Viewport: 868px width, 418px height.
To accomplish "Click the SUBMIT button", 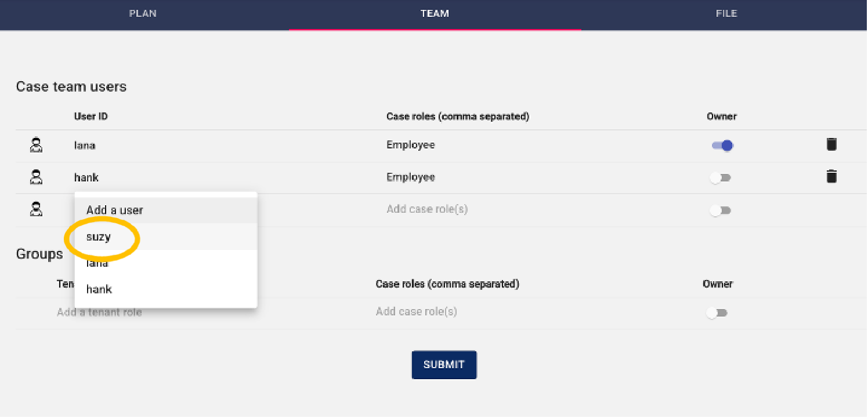I will (444, 365).
